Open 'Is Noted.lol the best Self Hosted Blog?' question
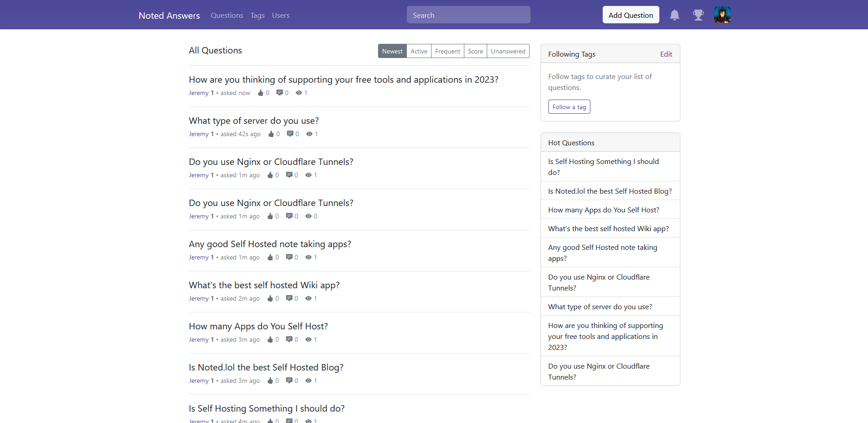This screenshot has width=868, height=423. (x=266, y=367)
